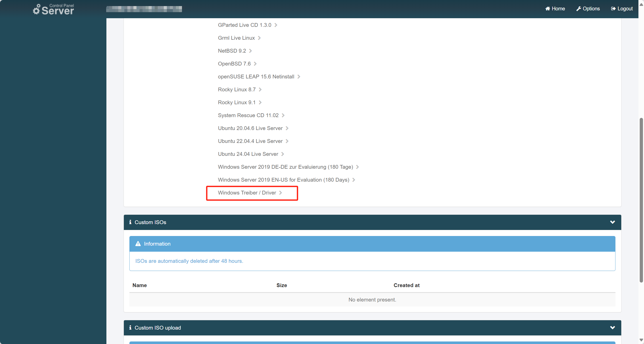Click the Logout exit icon
Viewport: 644px width, 344px height.
coord(613,9)
